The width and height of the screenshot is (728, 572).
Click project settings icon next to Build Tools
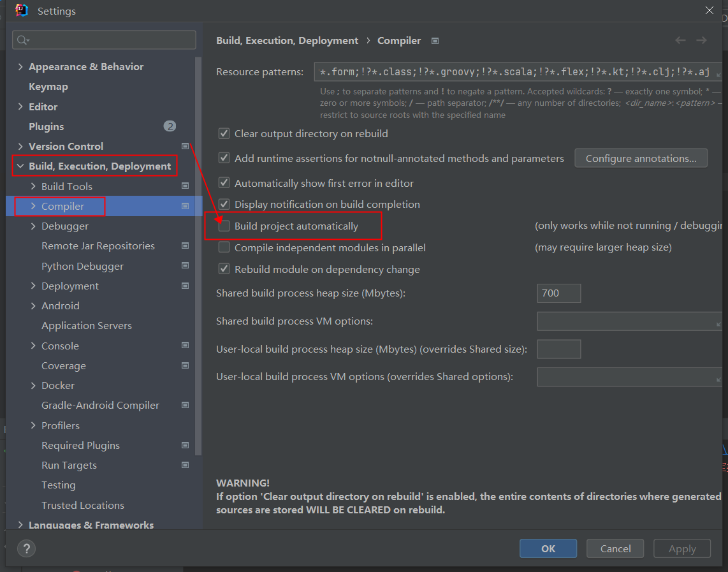point(185,186)
